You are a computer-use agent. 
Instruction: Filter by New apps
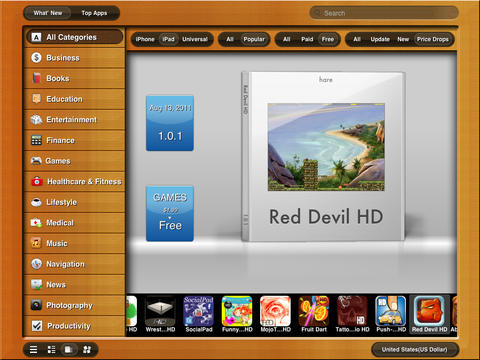403,39
